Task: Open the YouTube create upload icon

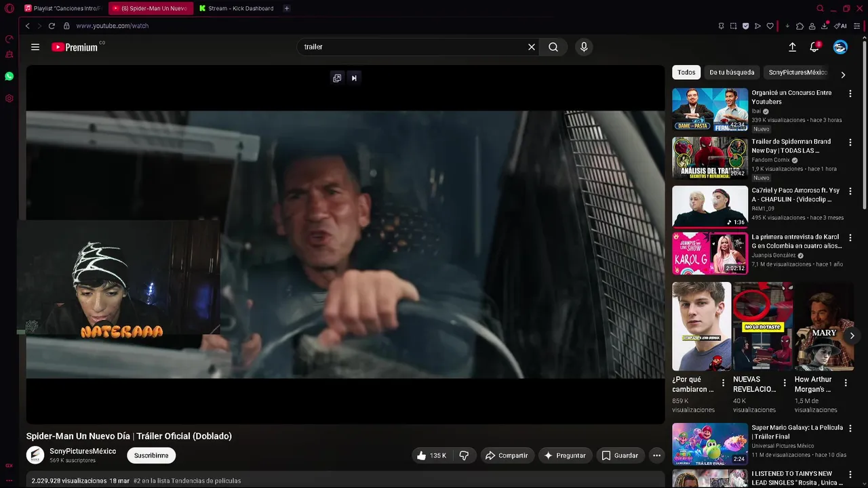Action: (x=792, y=47)
